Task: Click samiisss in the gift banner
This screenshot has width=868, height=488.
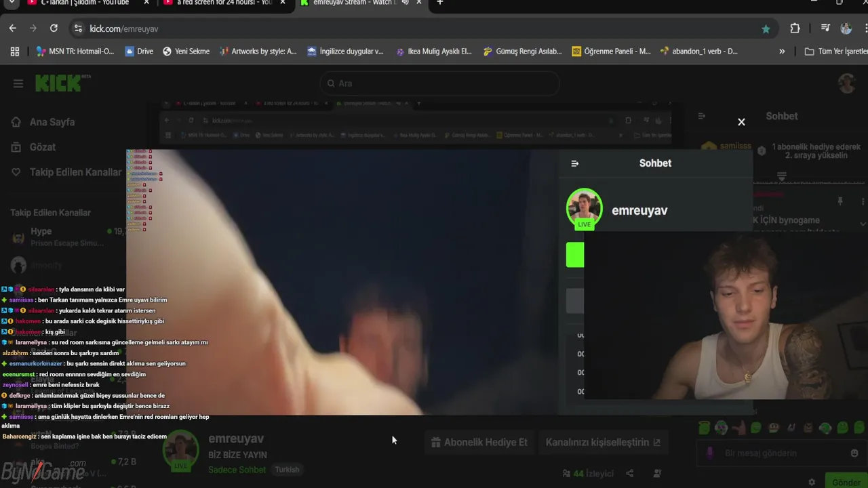Action: tap(734, 147)
